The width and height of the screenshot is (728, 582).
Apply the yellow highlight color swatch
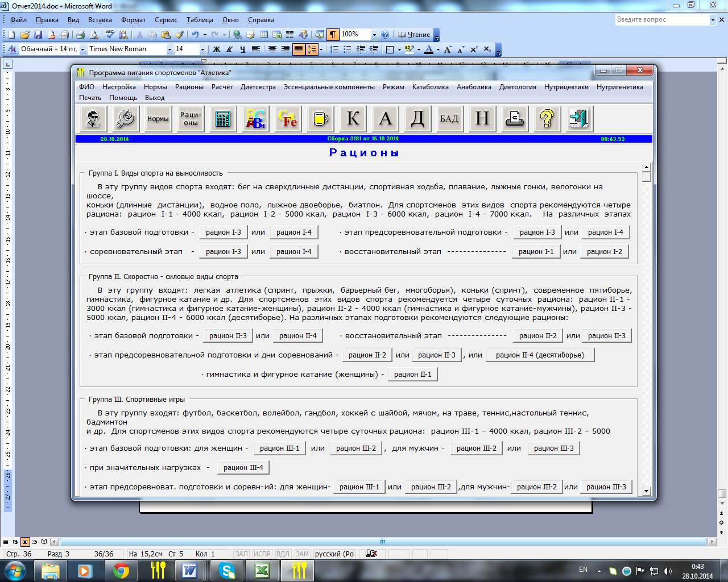click(409, 49)
